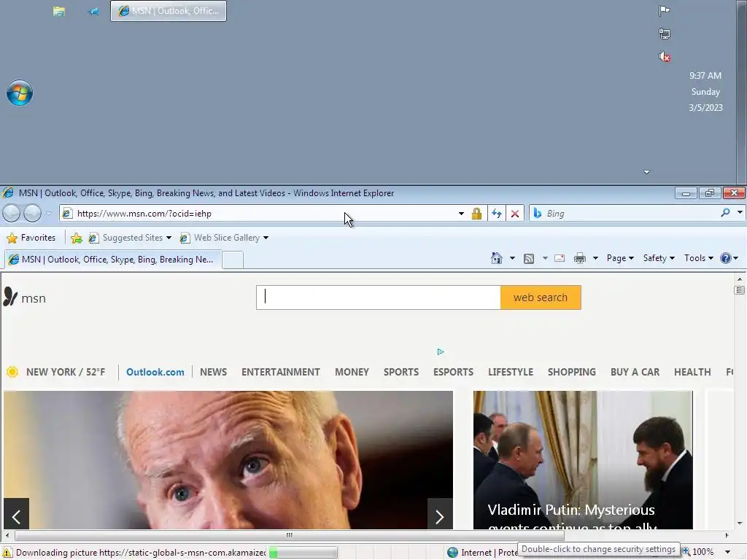
Task: Go to the NEWS section
Action: pyautogui.click(x=214, y=372)
